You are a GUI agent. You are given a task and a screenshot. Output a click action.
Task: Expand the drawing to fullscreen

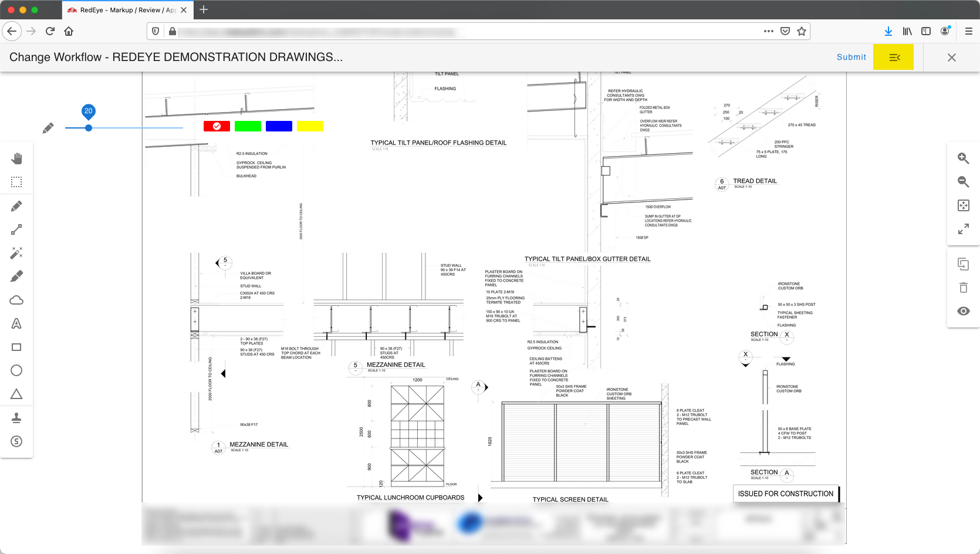(x=963, y=229)
